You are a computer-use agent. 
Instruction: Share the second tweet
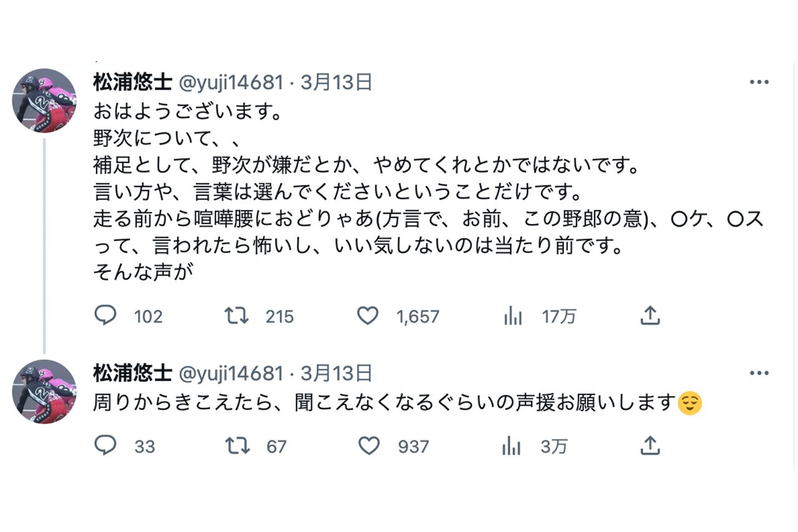(650, 446)
